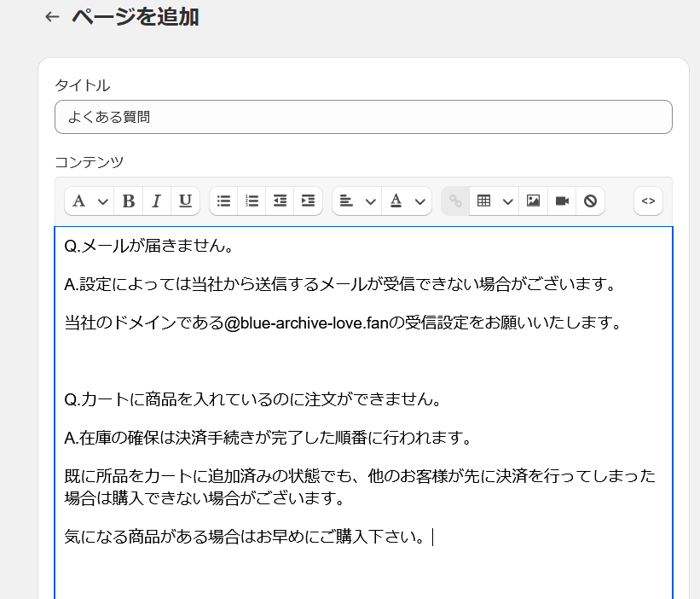Click the insert image icon
The width and height of the screenshot is (700, 599).
[534, 201]
